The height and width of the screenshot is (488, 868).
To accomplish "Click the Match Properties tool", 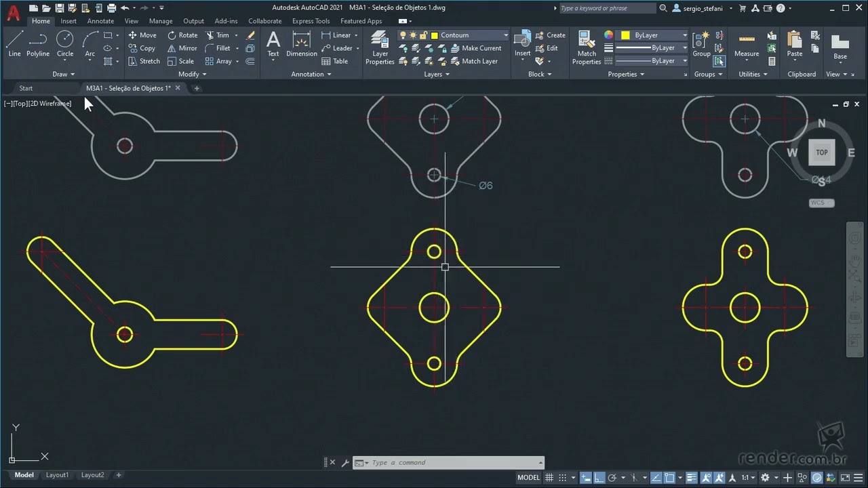I will tap(587, 48).
